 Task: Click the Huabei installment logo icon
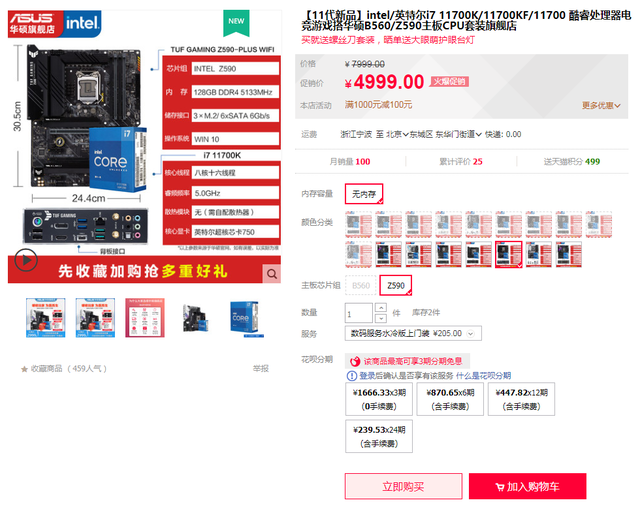355,361
